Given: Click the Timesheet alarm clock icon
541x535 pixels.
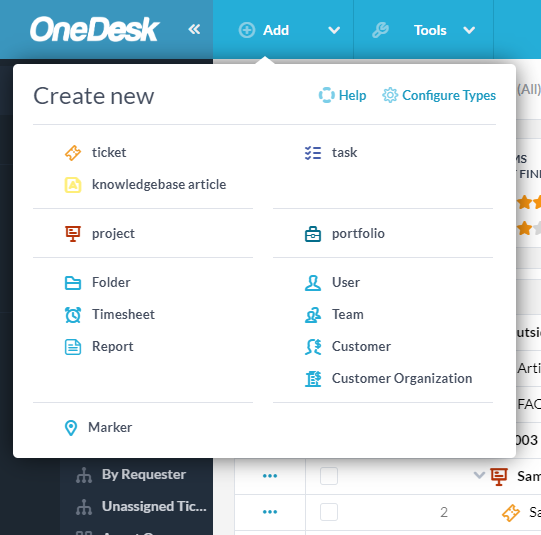Looking at the screenshot, I should point(73,315).
